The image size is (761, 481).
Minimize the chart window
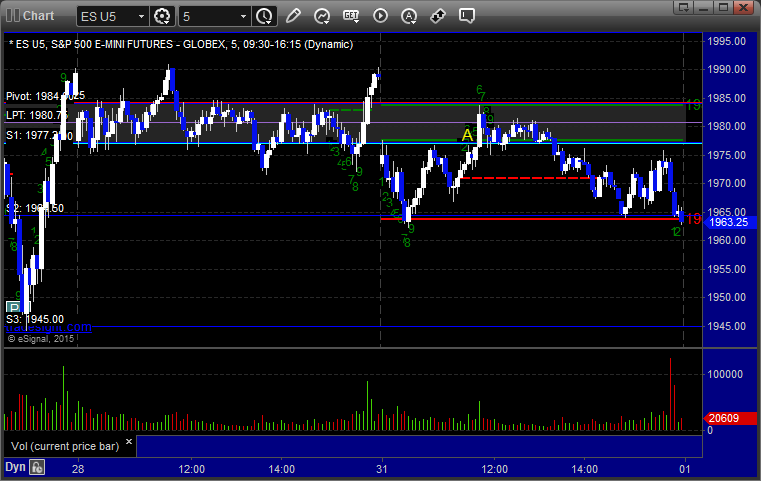click(x=704, y=7)
